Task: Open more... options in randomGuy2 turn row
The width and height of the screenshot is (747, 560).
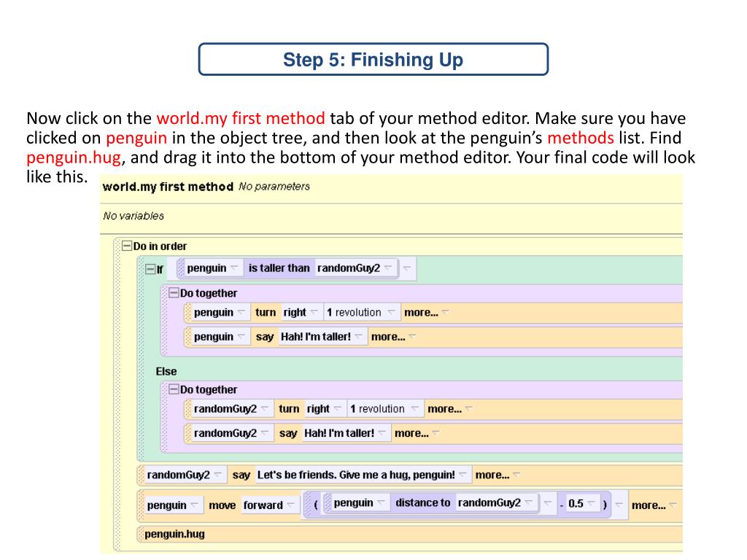Action: tap(449, 408)
